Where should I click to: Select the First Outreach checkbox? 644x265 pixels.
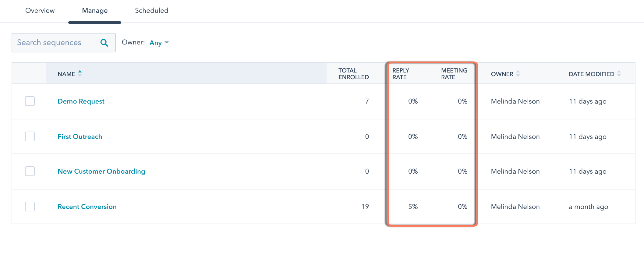point(30,136)
